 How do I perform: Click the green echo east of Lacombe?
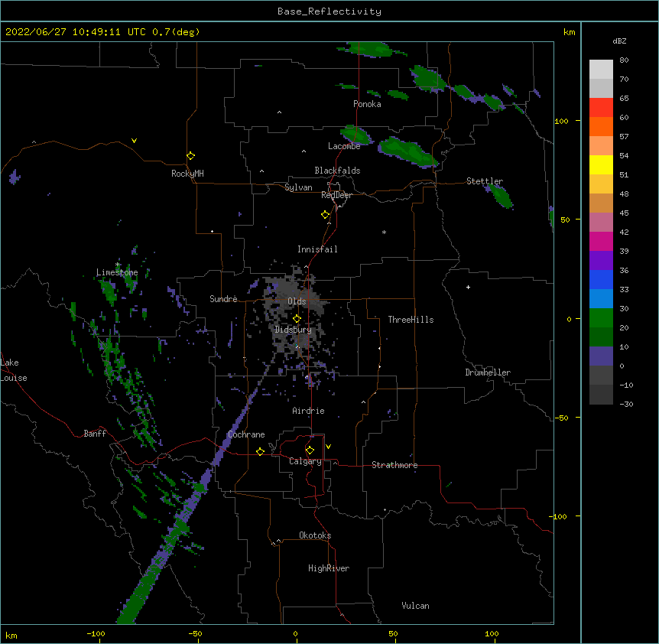[x=407, y=151]
